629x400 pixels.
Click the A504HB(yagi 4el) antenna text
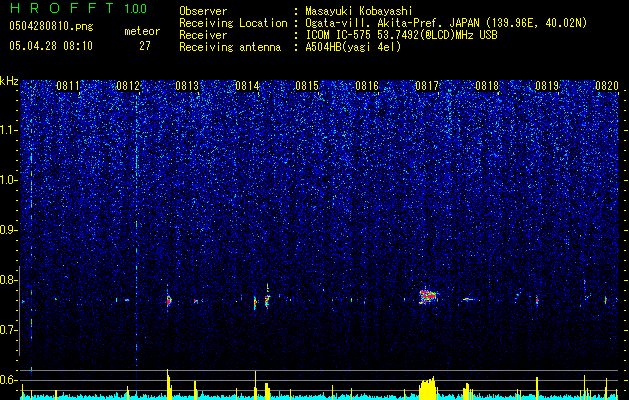pyautogui.click(x=353, y=47)
